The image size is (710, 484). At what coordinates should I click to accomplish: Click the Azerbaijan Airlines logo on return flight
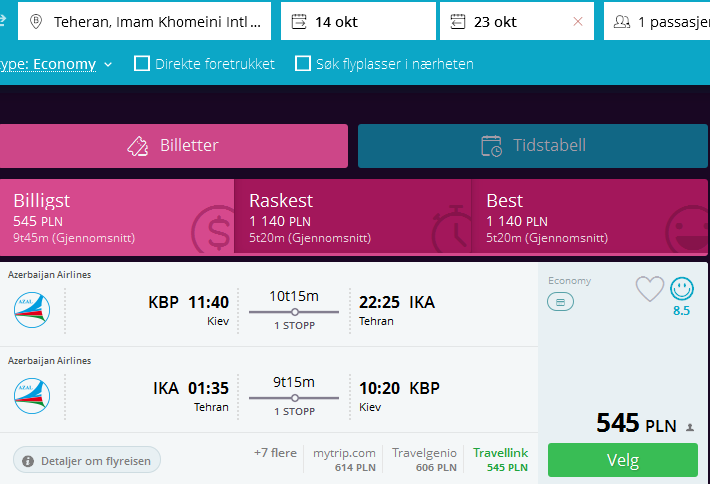(32, 396)
